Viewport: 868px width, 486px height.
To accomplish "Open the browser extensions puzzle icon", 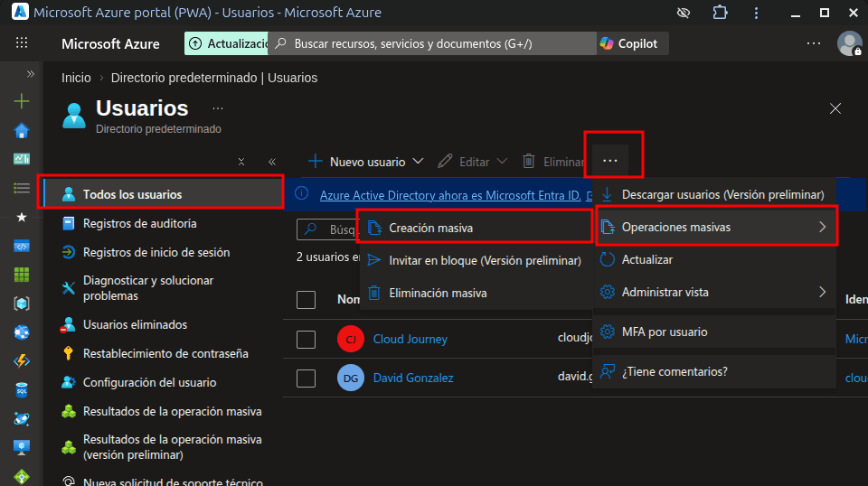I will [720, 13].
